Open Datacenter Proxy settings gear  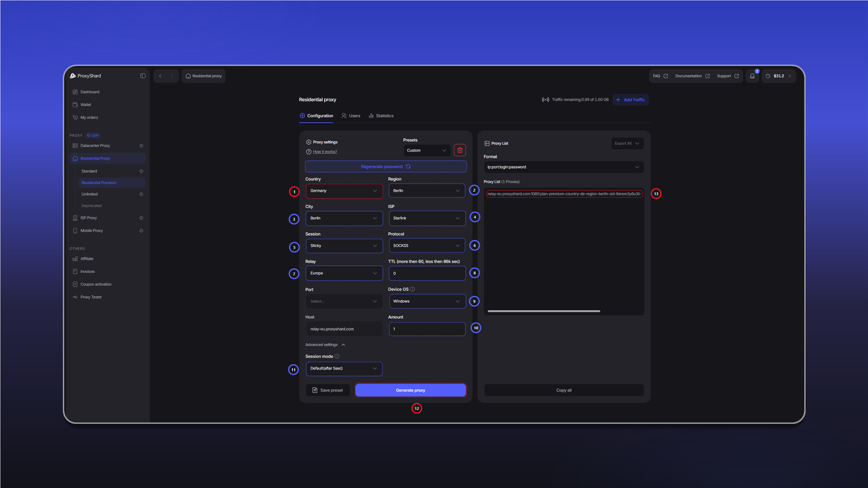[x=142, y=146]
